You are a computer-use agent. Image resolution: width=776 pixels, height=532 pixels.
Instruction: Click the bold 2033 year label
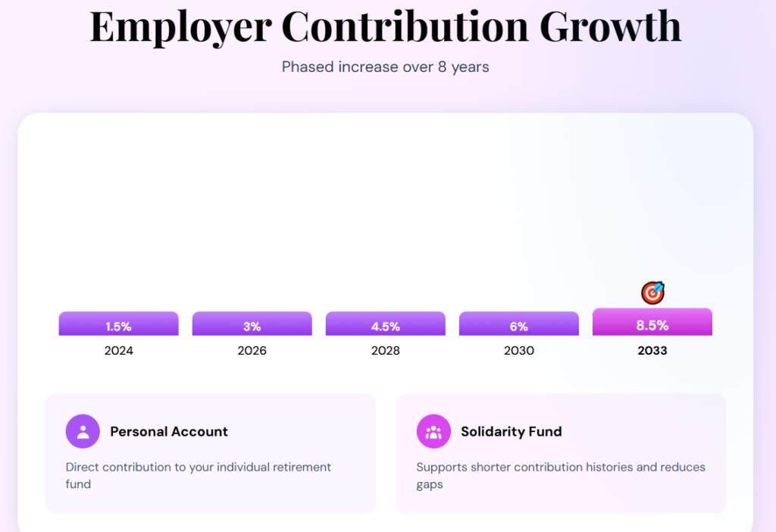click(652, 351)
